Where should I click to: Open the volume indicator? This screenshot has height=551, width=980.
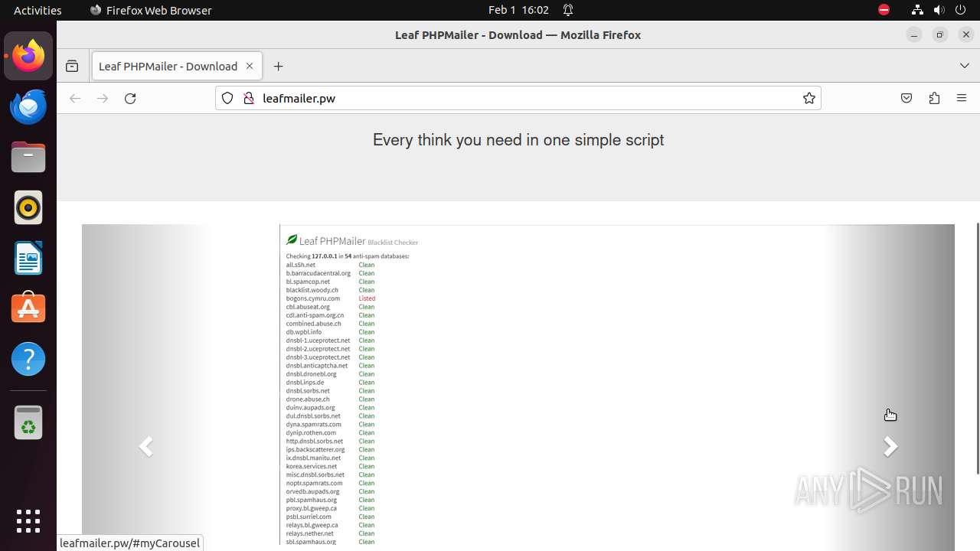click(939, 10)
